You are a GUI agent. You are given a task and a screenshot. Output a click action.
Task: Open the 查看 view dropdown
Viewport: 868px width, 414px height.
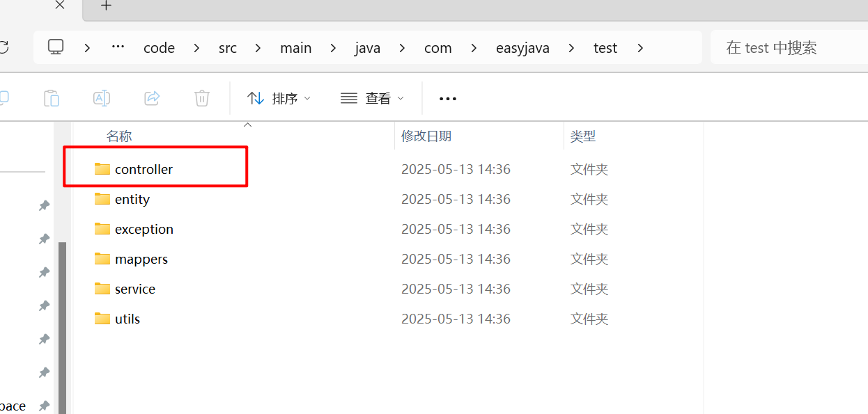click(x=372, y=98)
